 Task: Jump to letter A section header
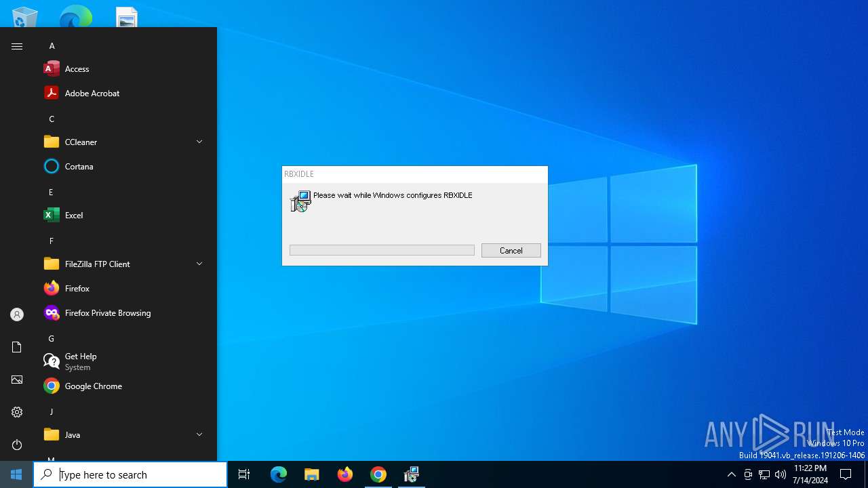[x=52, y=46]
